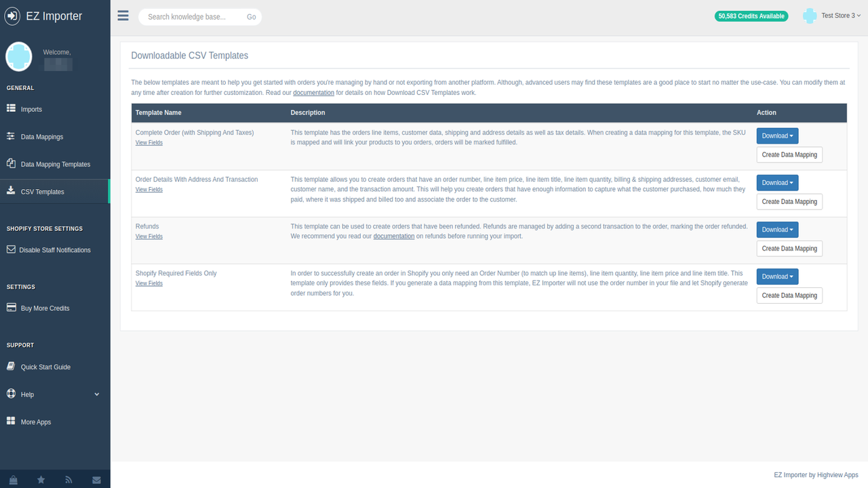
Task: Click the Description column header
Action: [308, 113]
